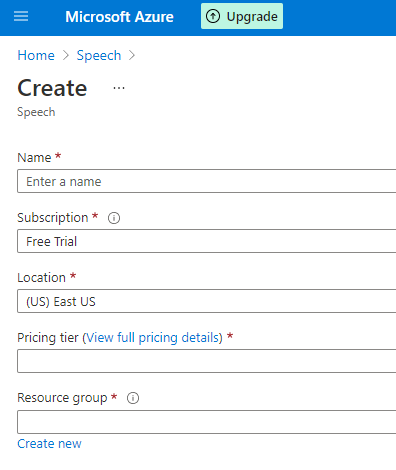Go to the Home breadcrumb
This screenshot has width=396, height=470.
click(36, 55)
